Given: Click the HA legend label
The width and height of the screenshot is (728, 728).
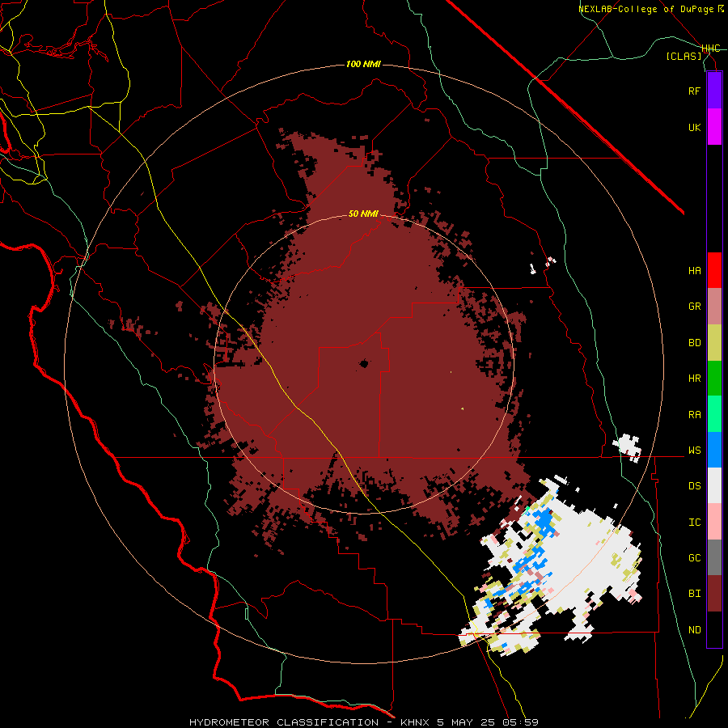Looking at the screenshot, I should point(694,270).
